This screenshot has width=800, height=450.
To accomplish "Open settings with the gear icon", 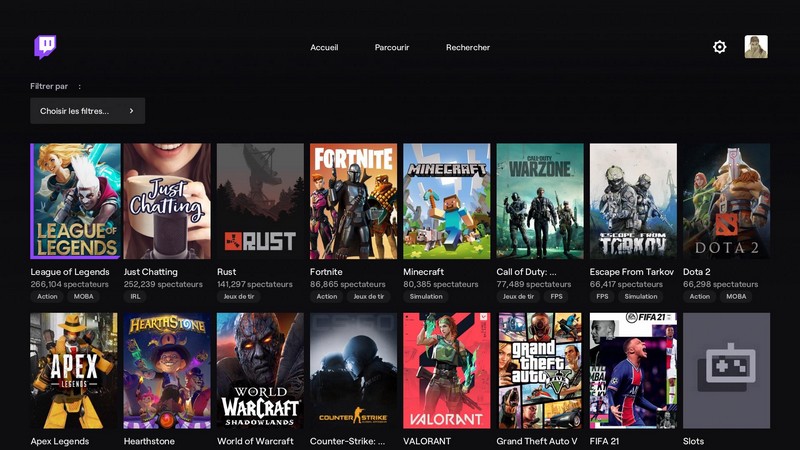I will [719, 47].
